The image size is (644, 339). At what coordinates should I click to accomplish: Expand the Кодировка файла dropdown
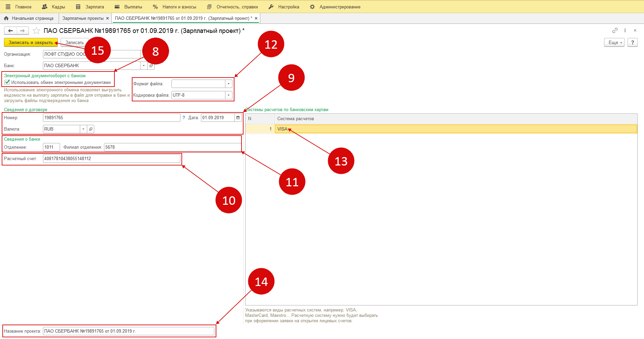pos(228,95)
